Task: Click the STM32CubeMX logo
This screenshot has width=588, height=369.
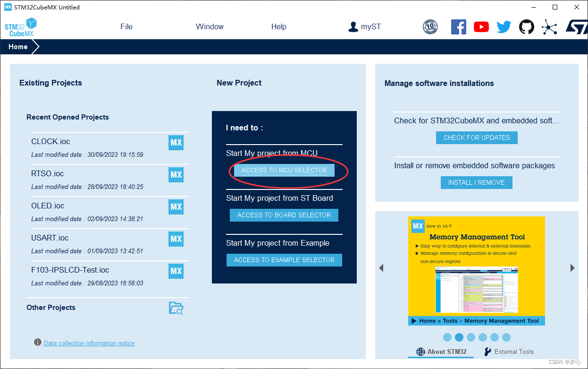Action: (21, 27)
